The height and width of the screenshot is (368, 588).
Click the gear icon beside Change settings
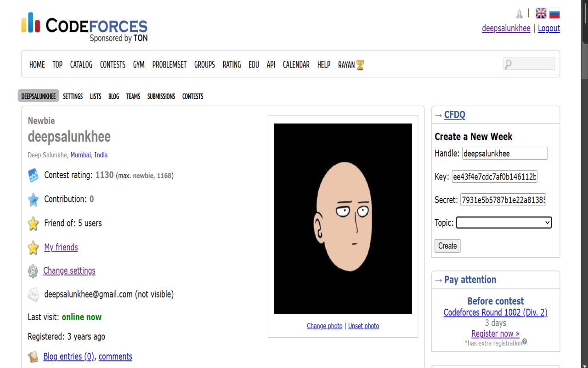[x=33, y=271]
